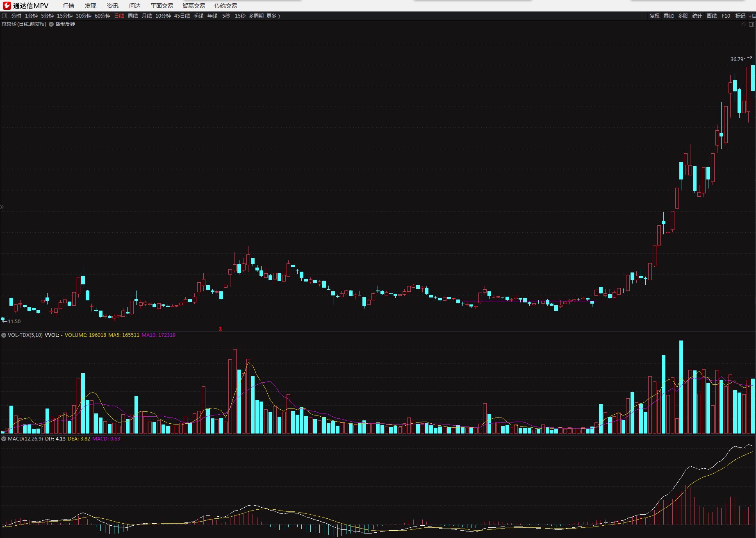Expand the 更多 periods menu
The width and height of the screenshot is (756, 538).
tap(273, 16)
